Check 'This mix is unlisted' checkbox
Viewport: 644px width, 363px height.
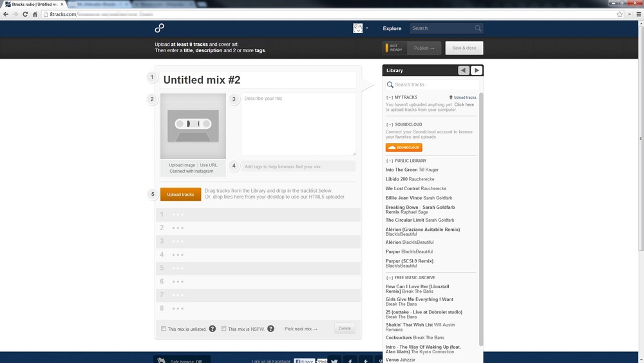click(164, 329)
